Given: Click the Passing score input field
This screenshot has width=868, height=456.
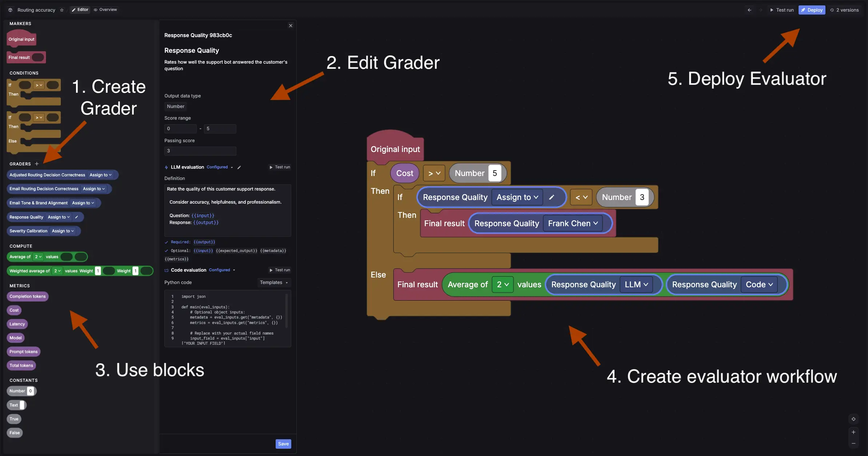Looking at the screenshot, I should click(200, 151).
